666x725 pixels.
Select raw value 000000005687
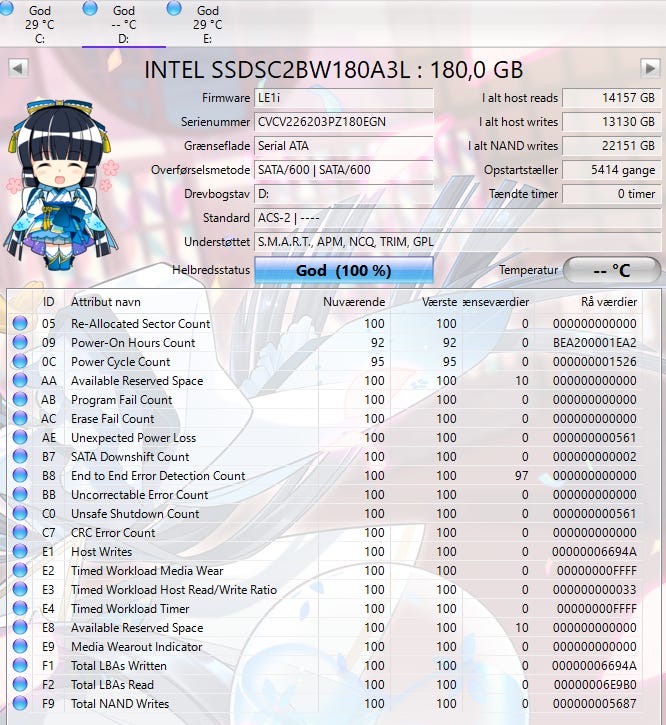click(595, 703)
